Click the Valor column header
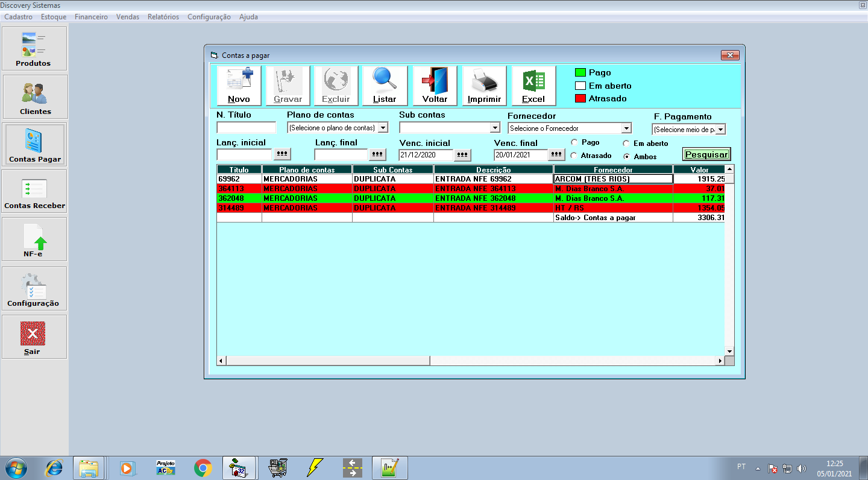The height and width of the screenshot is (480, 868). (x=699, y=170)
